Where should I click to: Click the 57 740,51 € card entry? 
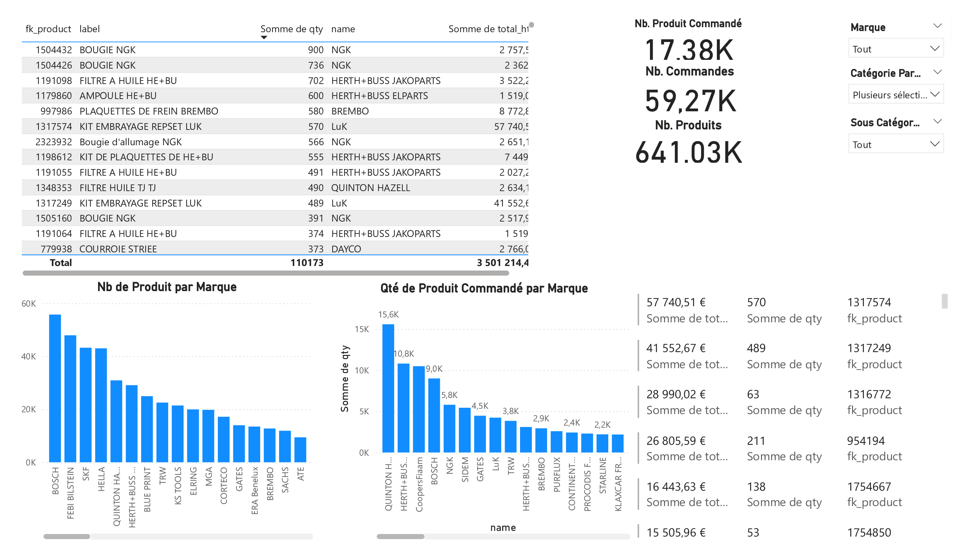(676, 302)
